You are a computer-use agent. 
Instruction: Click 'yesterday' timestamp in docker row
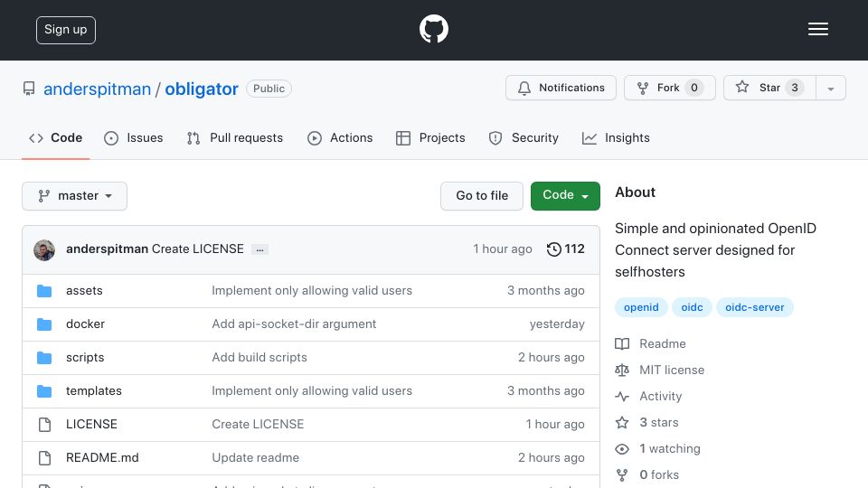(557, 324)
